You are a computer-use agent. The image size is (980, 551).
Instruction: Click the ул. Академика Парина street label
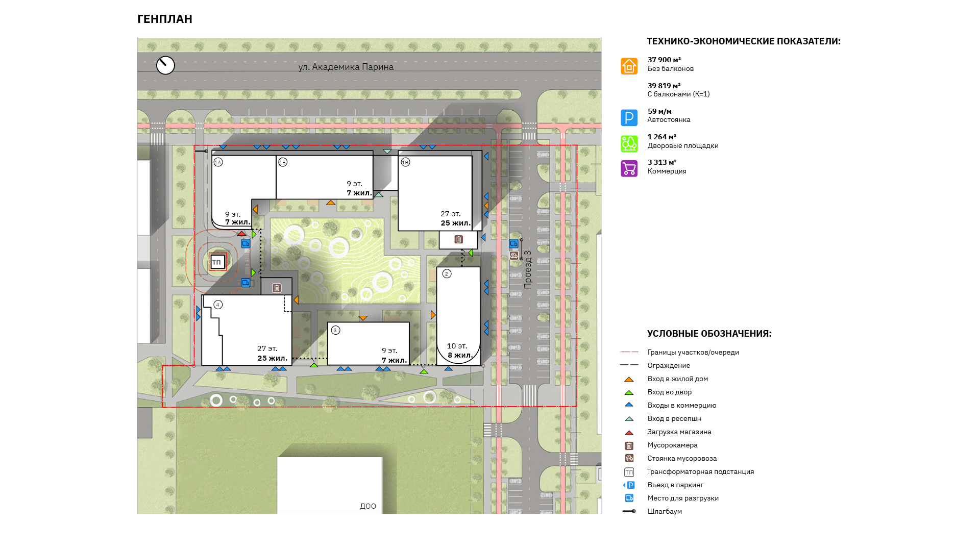pos(346,67)
